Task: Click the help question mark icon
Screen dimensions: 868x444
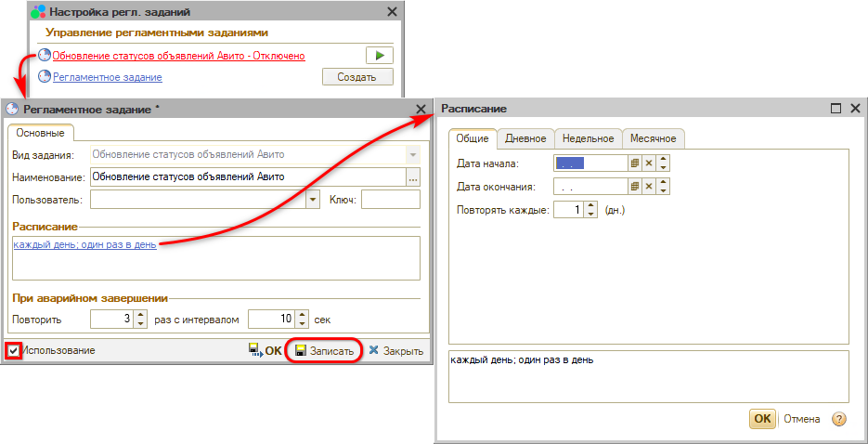Action: [x=839, y=419]
